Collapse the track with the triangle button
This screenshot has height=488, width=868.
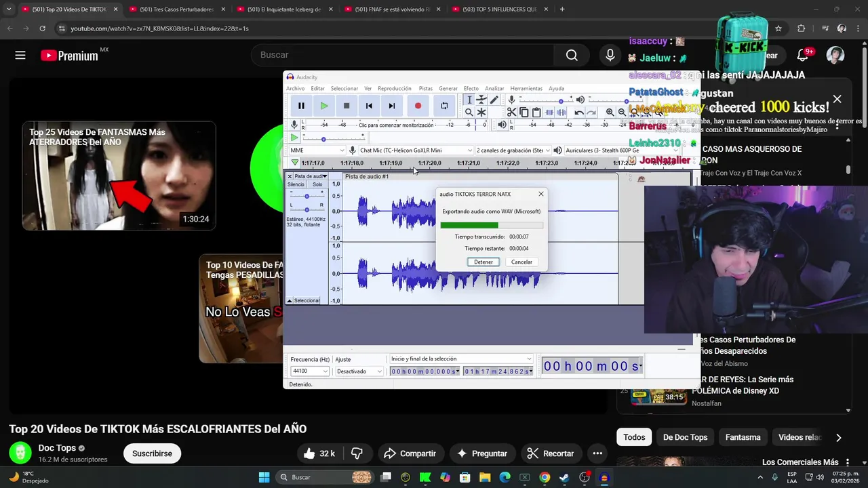click(290, 300)
